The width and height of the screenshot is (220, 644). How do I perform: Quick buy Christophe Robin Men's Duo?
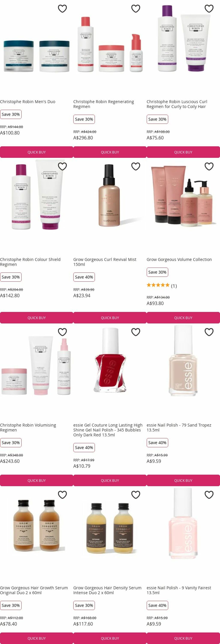pyautogui.click(x=36, y=152)
